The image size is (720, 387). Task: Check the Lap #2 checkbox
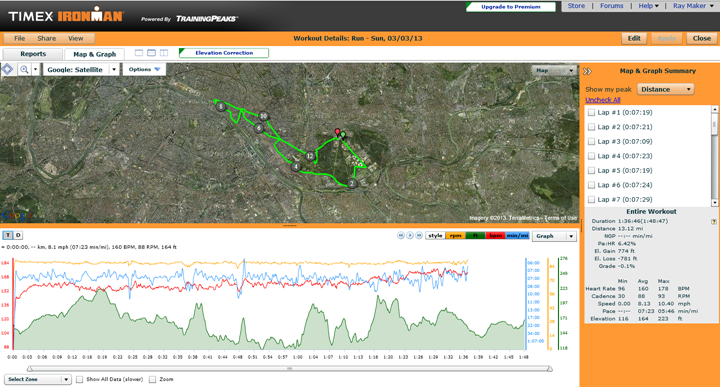coord(591,127)
